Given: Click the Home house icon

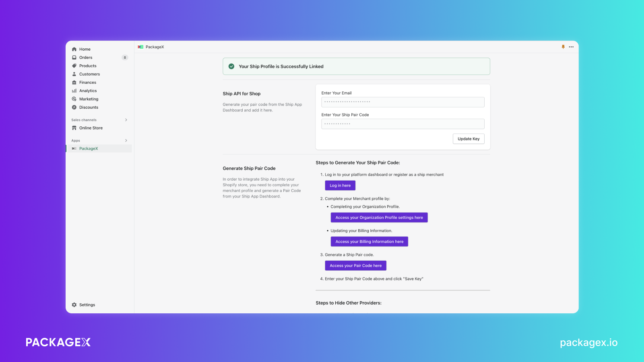Looking at the screenshot, I should pos(74,49).
